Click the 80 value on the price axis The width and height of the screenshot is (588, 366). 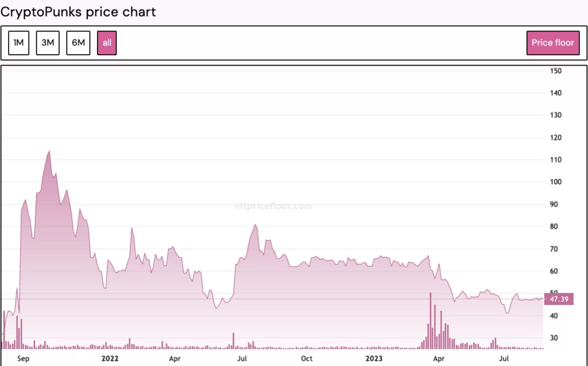(x=554, y=226)
